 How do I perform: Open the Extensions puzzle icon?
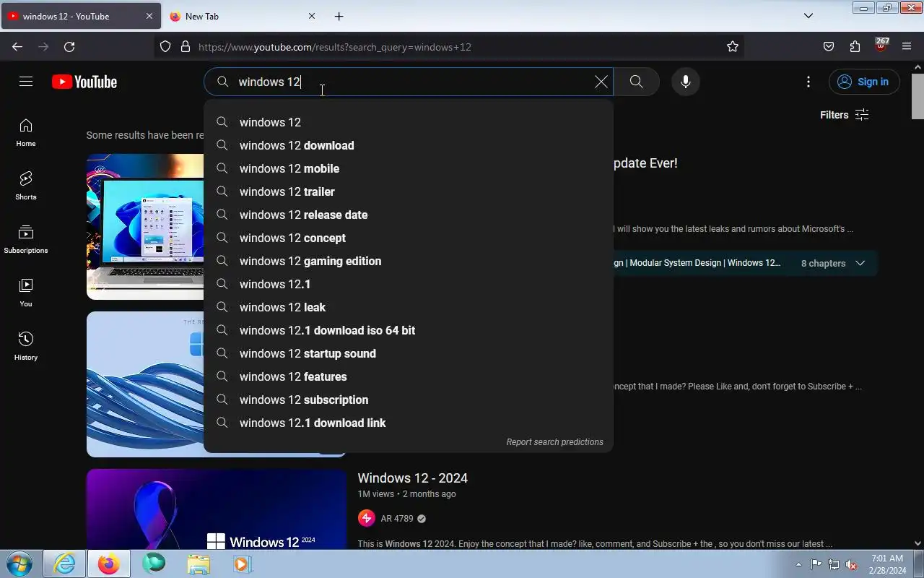(855, 47)
